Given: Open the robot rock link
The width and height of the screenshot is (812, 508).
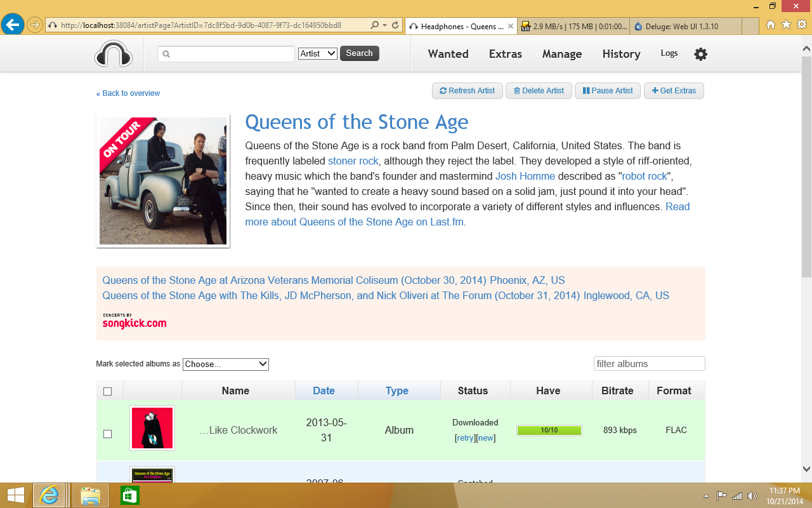Looking at the screenshot, I should [x=645, y=176].
